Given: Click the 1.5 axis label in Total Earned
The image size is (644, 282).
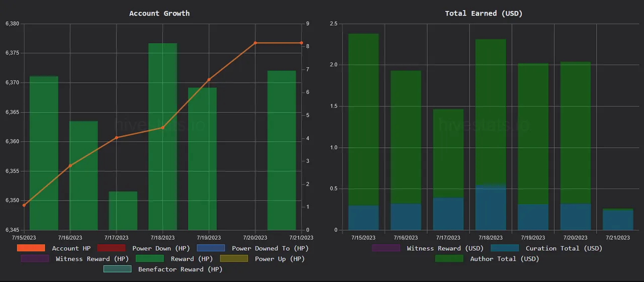Looking at the screenshot, I should pyautogui.click(x=334, y=106).
